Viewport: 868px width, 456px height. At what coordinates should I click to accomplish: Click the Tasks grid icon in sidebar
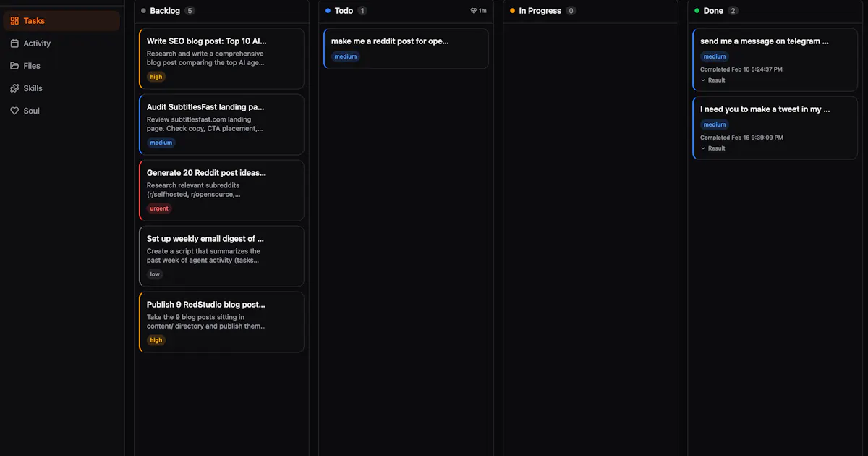[x=14, y=21]
